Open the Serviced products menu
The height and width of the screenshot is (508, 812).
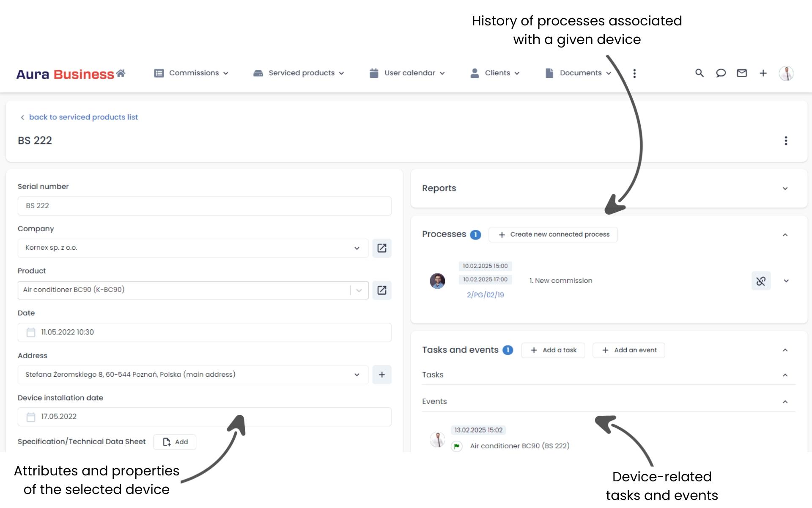(299, 73)
